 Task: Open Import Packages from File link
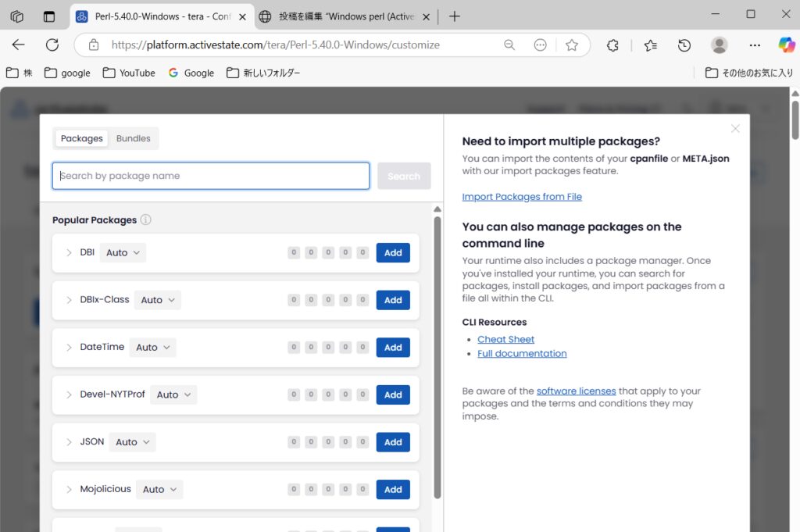coord(522,197)
